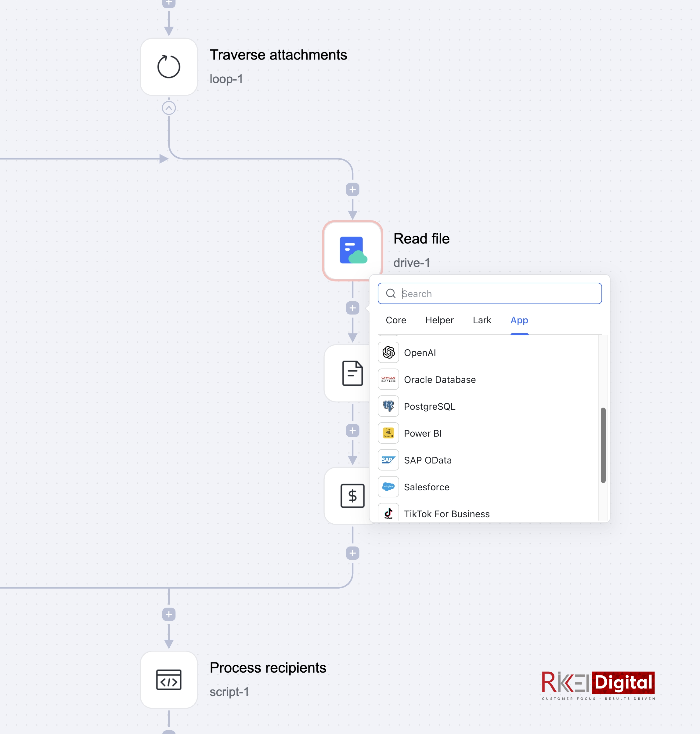Pick Salesforce from the app list
The image size is (700, 734).
tap(426, 487)
